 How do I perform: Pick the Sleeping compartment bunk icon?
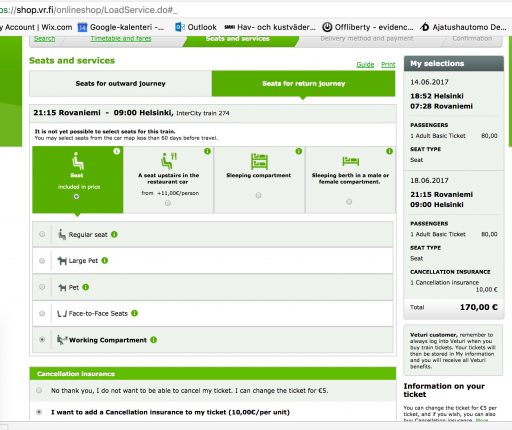click(259, 161)
